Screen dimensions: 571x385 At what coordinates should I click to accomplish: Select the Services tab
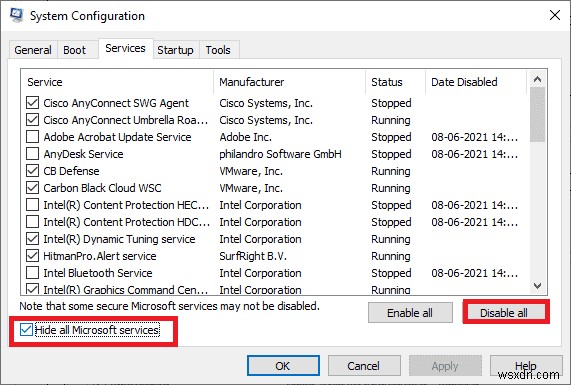click(125, 48)
